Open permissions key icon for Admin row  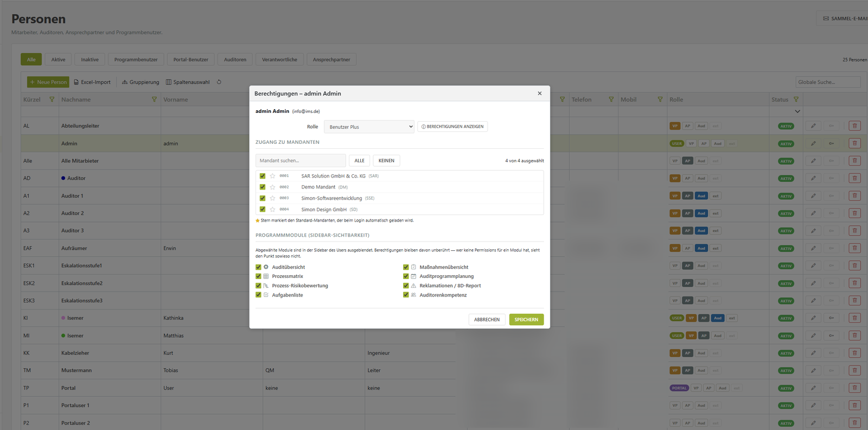[831, 143]
